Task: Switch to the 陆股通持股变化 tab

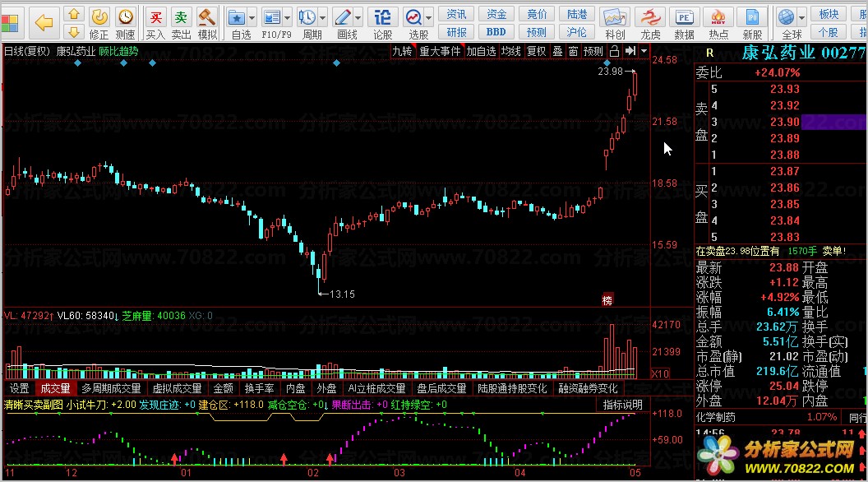Action: point(512,388)
